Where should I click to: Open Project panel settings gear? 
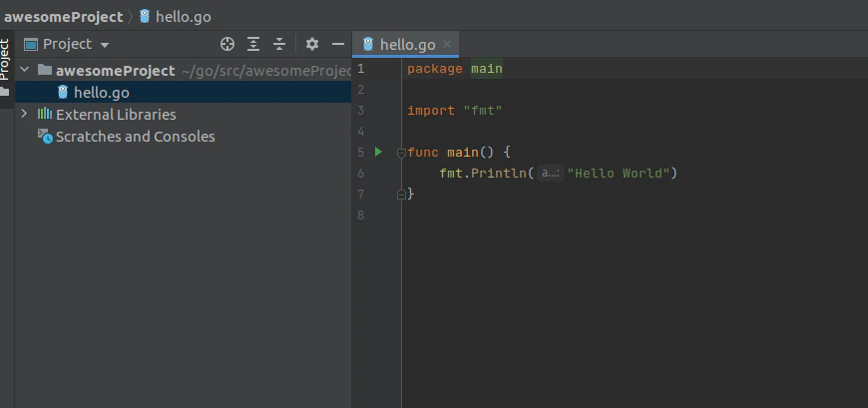[312, 44]
